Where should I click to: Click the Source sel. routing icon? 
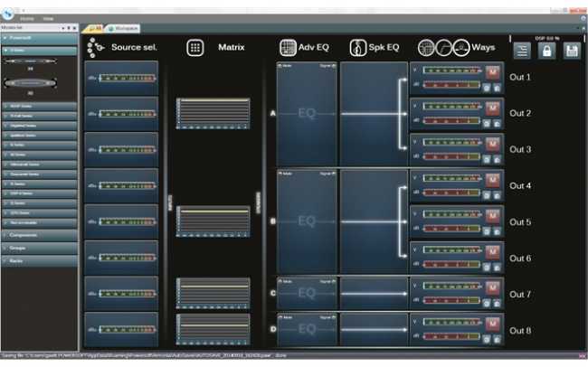point(95,48)
